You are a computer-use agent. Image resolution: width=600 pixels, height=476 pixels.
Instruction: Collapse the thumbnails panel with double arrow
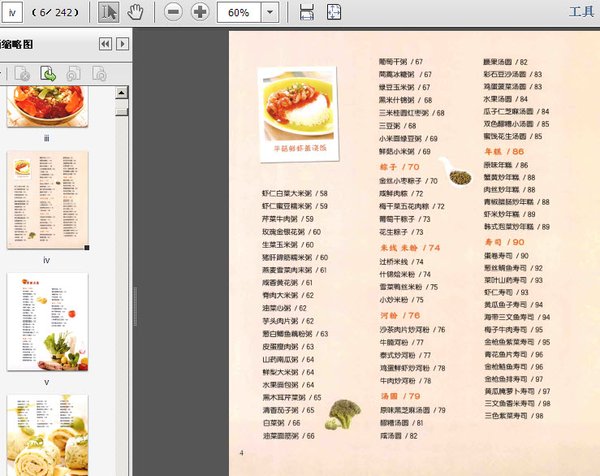point(104,44)
